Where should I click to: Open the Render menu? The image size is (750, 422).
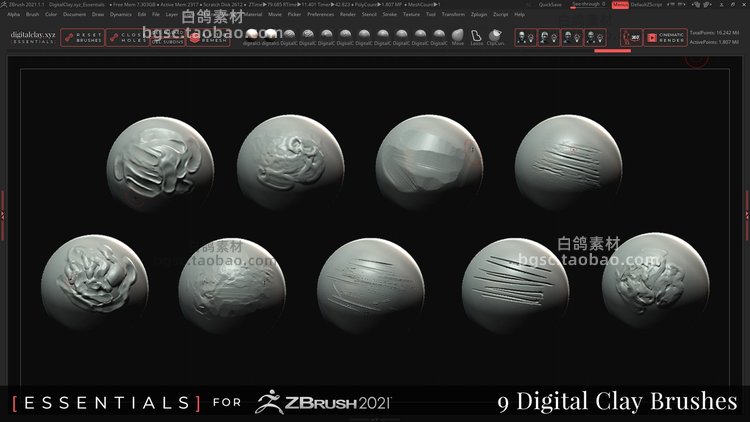(x=348, y=14)
